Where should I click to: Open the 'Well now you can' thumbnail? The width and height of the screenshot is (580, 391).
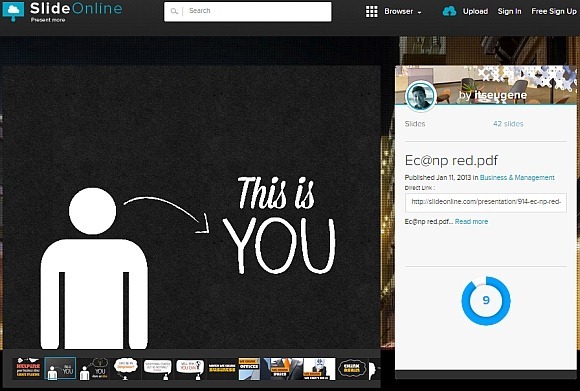click(190, 368)
